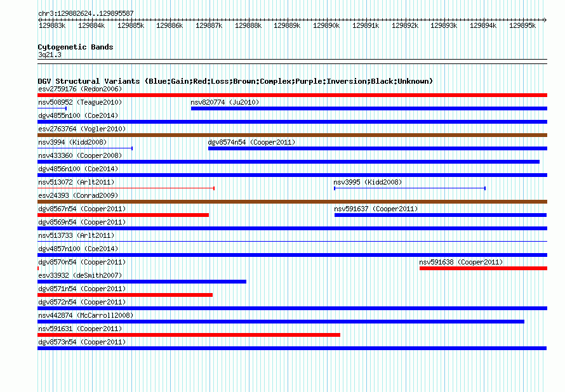Click the DGV Structural Variants track title
The width and height of the screenshot is (565, 392).
[236, 81]
